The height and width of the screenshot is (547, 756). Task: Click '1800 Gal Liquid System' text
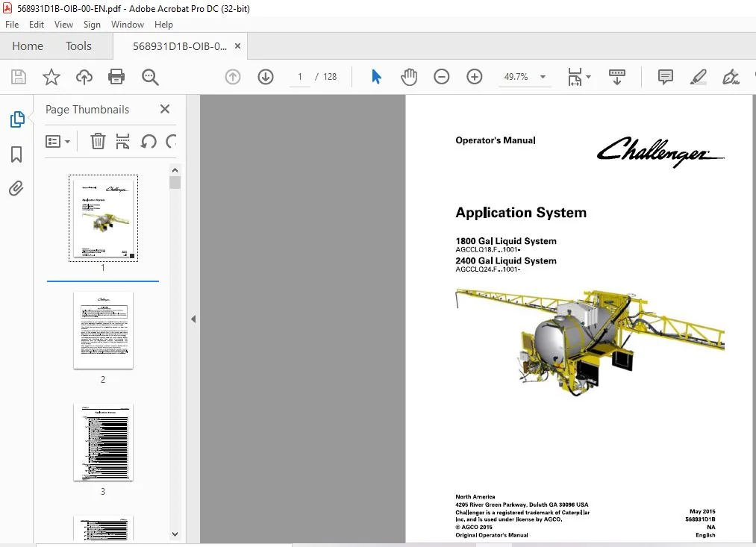click(x=506, y=241)
